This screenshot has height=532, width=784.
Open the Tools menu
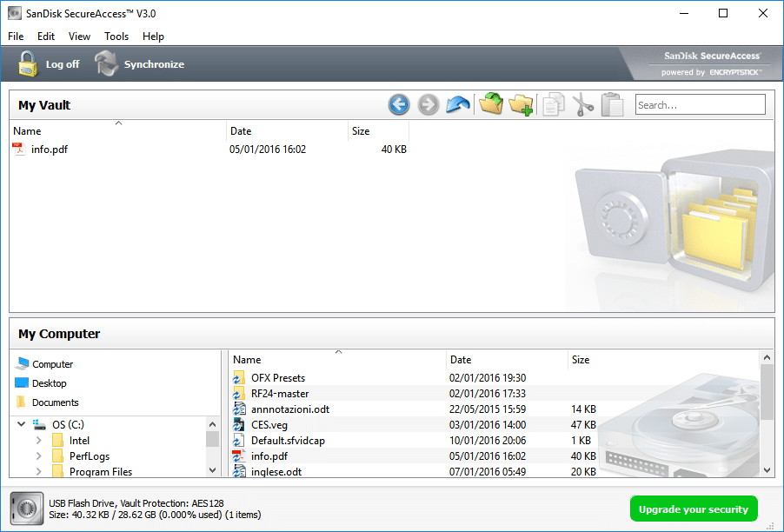coord(116,36)
